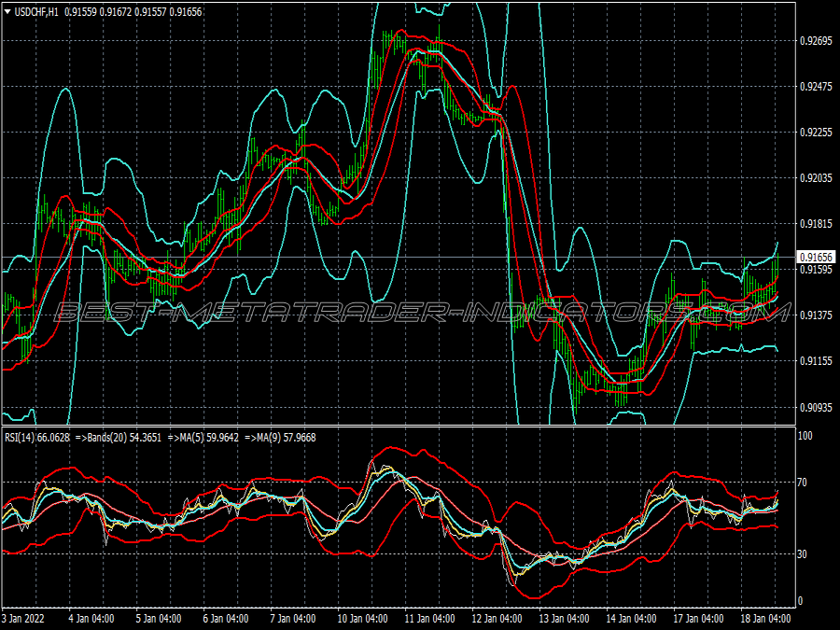This screenshot has width=840, height=630.
Task: Click the 13 Jan 04:00 time label
Action: (564, 618)
